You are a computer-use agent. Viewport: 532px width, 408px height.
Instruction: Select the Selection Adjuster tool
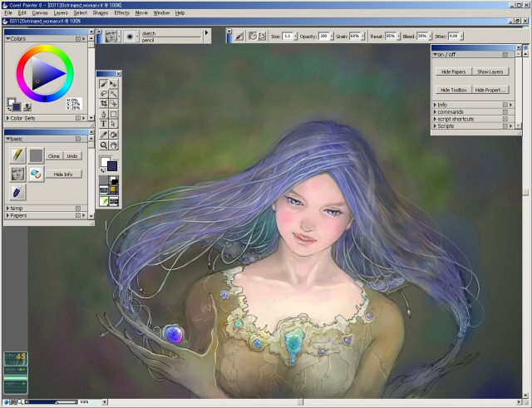coord(114,103)
